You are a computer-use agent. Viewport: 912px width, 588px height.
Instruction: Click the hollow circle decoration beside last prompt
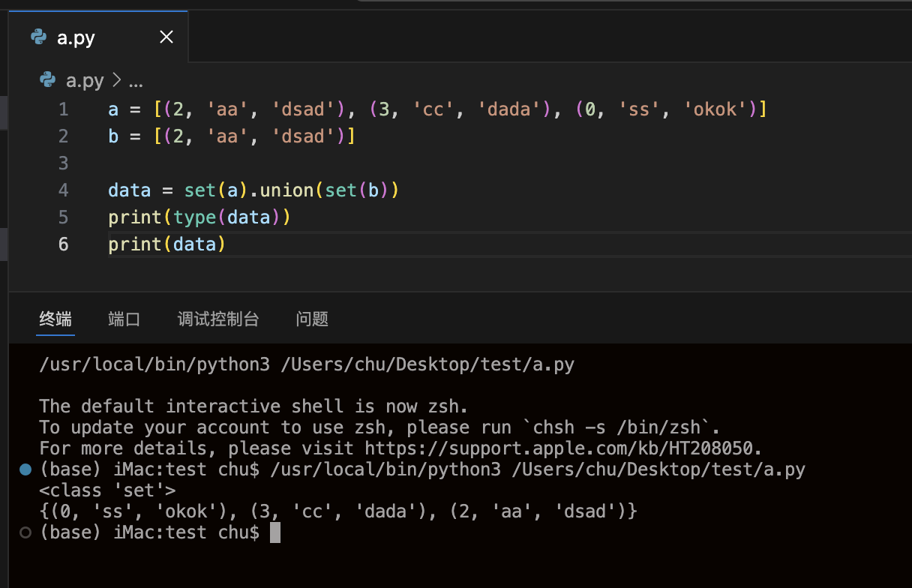(25, 532)
